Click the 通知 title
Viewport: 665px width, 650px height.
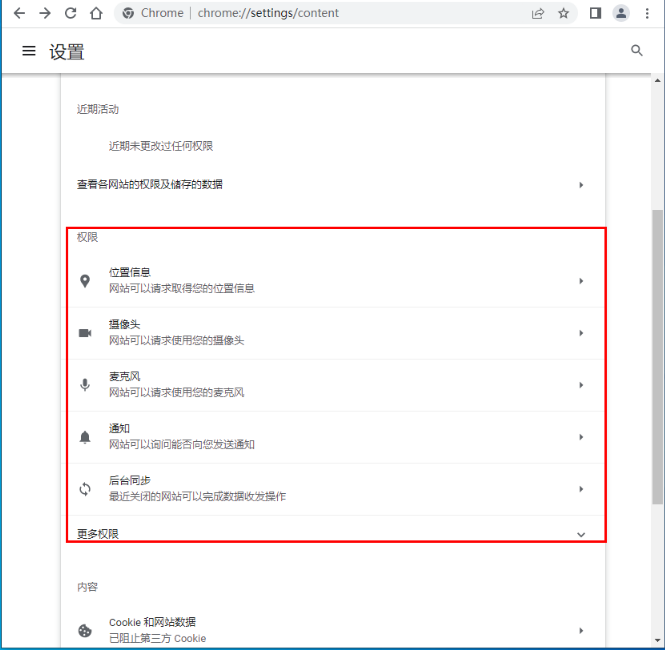(119, 428)
